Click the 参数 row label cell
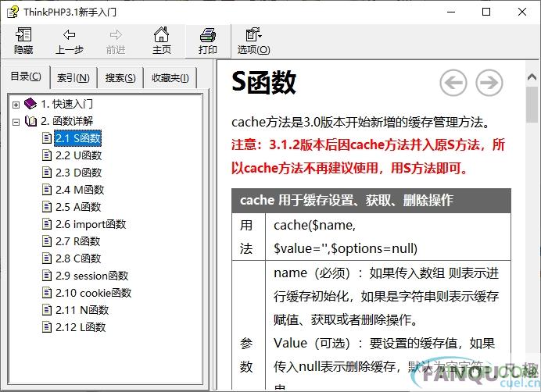This screenshot has width=541, height=392. [x=249, y=326]
